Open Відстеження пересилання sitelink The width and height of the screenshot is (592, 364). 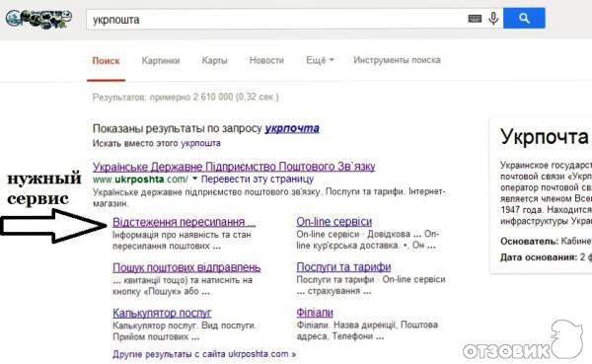[185, 222]
